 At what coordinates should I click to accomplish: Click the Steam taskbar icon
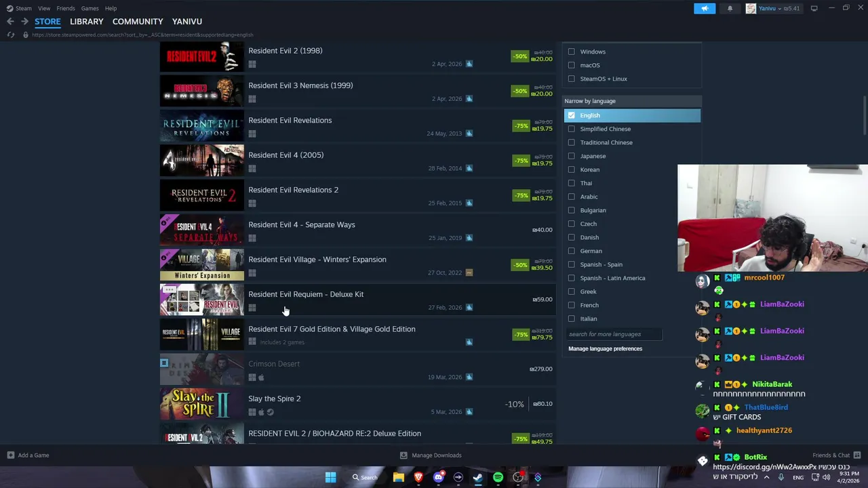pyautogui.click(x=478, y=477)
